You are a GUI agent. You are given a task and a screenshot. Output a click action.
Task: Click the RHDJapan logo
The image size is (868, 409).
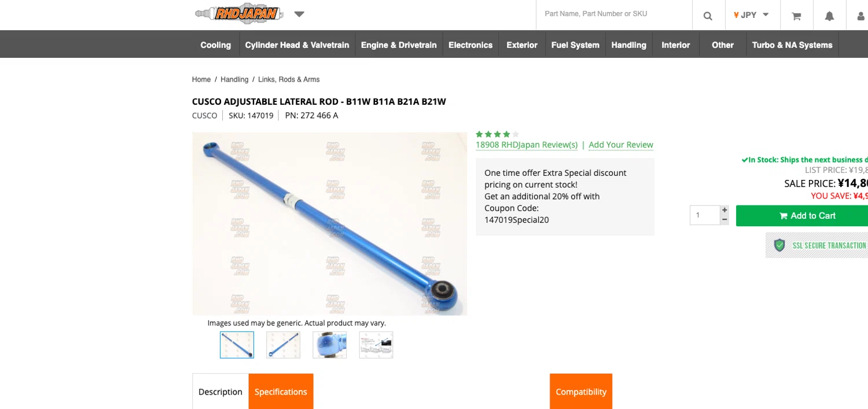click(x=239, y=14)
